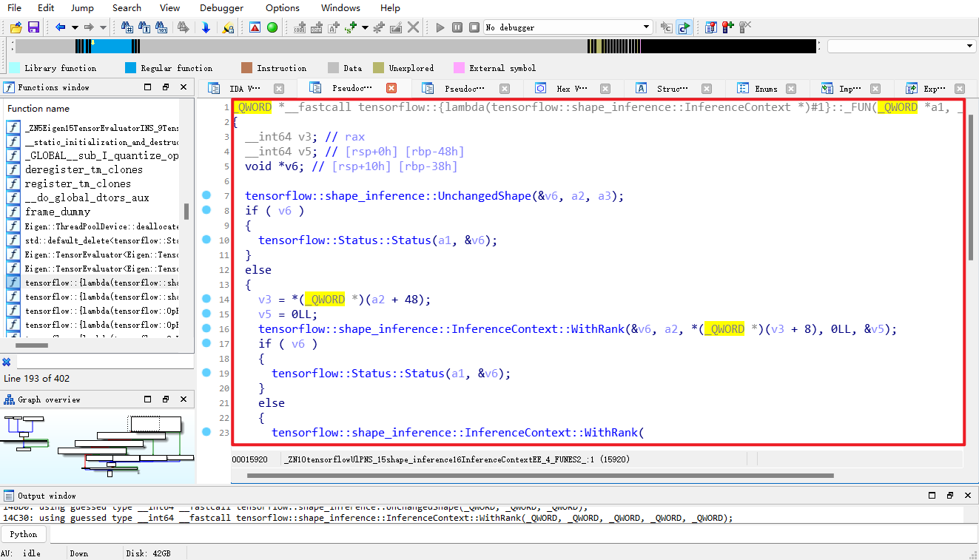This screenshot has width=979, height=560.
Task: Click the Python console button
Action: (24, 534)
